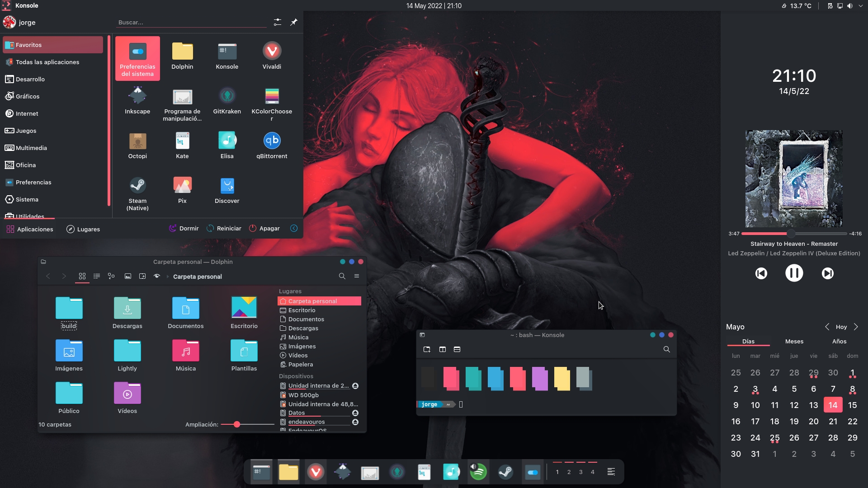868x488 pixels.
Task: Launch Steam (Native) from the menu
Action: (x=137, y=194)
